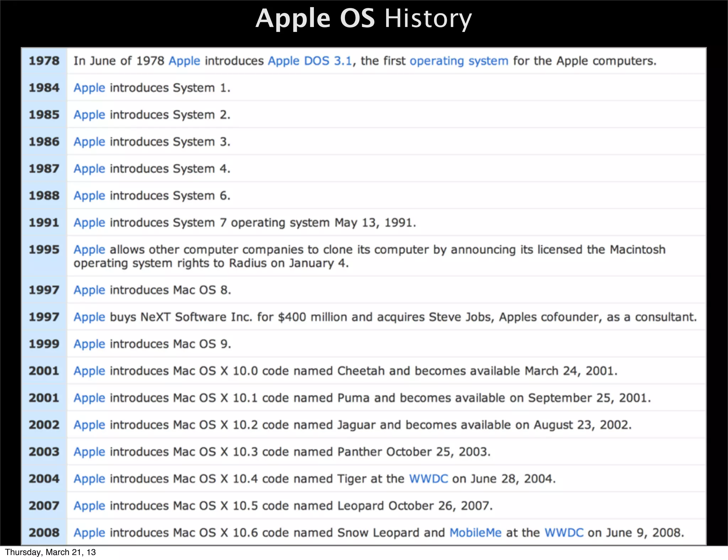The width and height of the screenshot is (728, 560).
Task: Click Apple link in the 10.5 Leopard row
Action: tap(89, 507)
